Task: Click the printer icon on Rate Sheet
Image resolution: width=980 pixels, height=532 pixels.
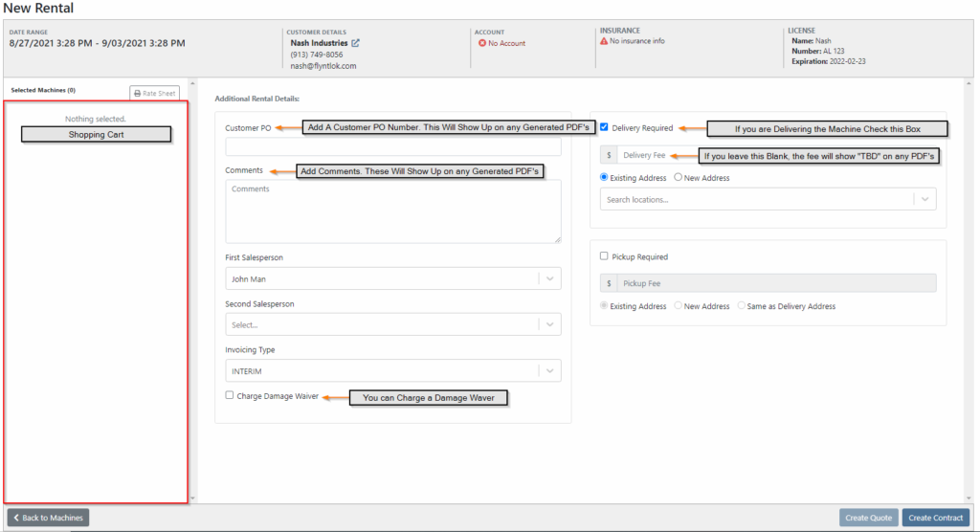Action: pos(138,93)
